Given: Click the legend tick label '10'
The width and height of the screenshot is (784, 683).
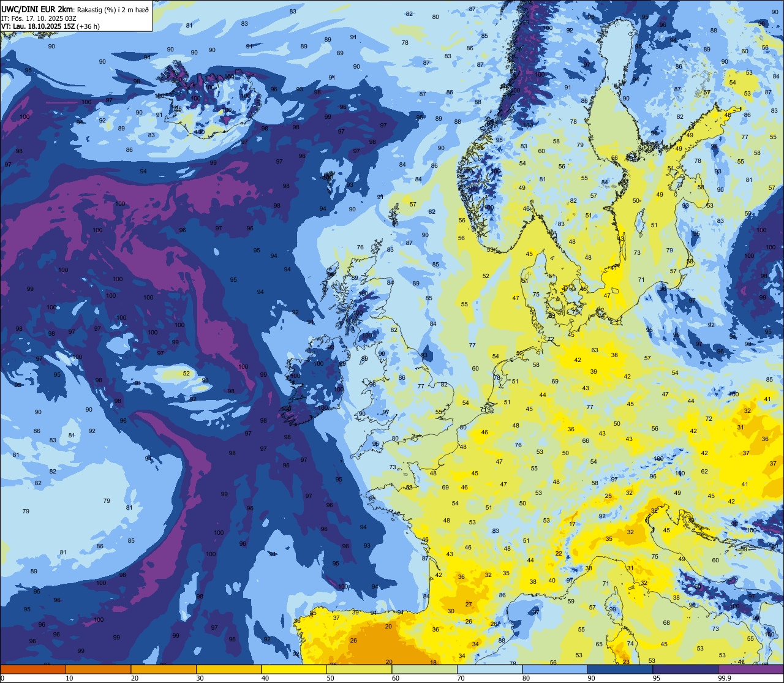Looking at the screenshot, I should coord(69,678).
